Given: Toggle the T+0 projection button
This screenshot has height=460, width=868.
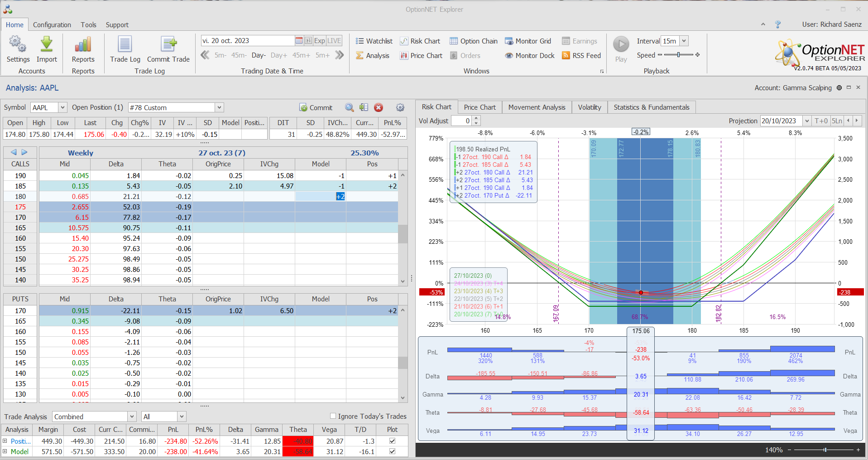Looking at the screenshot, I should pos(821,121).
